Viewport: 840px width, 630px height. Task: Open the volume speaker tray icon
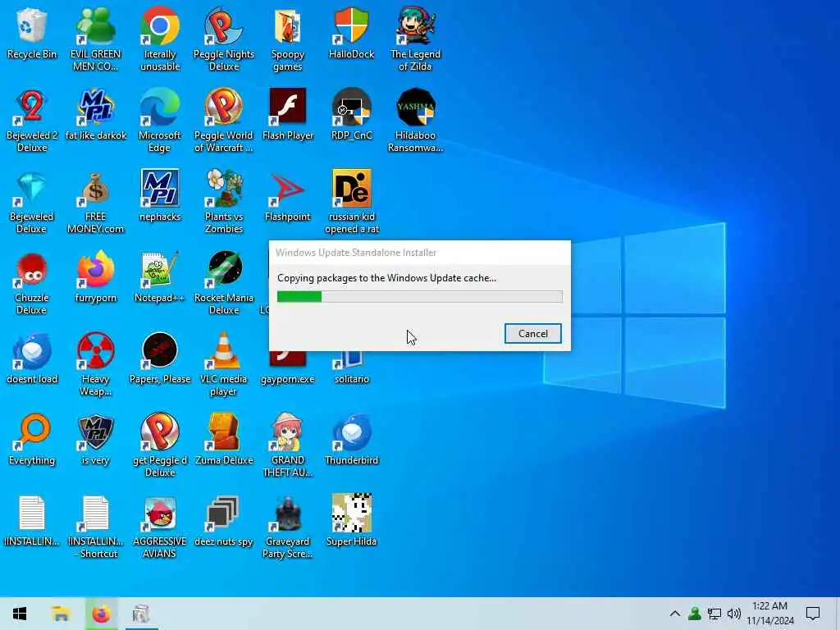[734, 614]
